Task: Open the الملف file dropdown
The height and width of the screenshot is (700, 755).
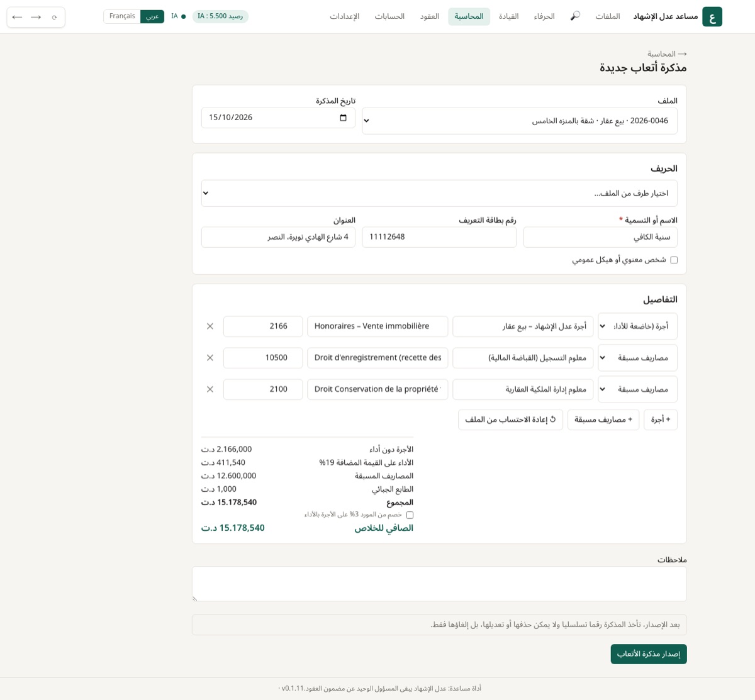Action: click(520, 121)
